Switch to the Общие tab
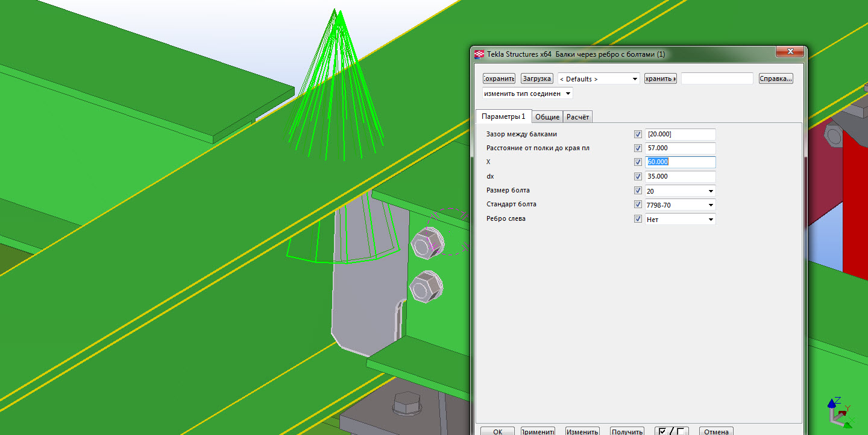868x435 pixels. [547, 117]
